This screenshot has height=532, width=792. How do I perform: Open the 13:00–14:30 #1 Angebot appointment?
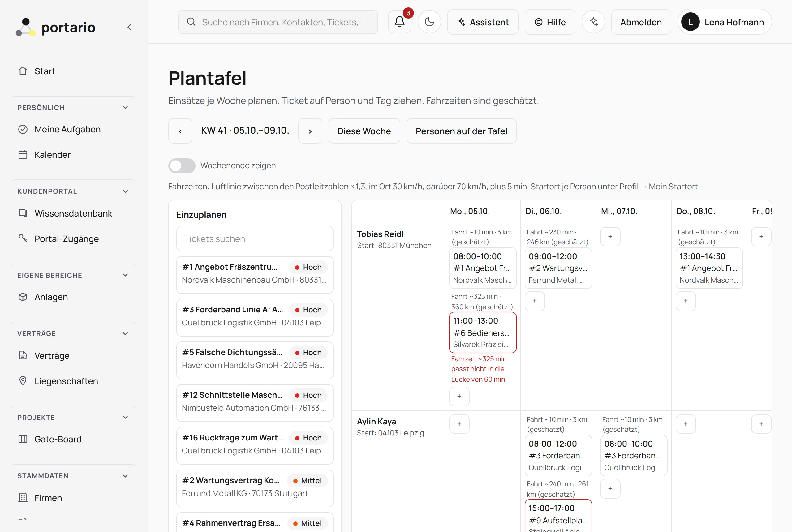[x=709, y=268]
